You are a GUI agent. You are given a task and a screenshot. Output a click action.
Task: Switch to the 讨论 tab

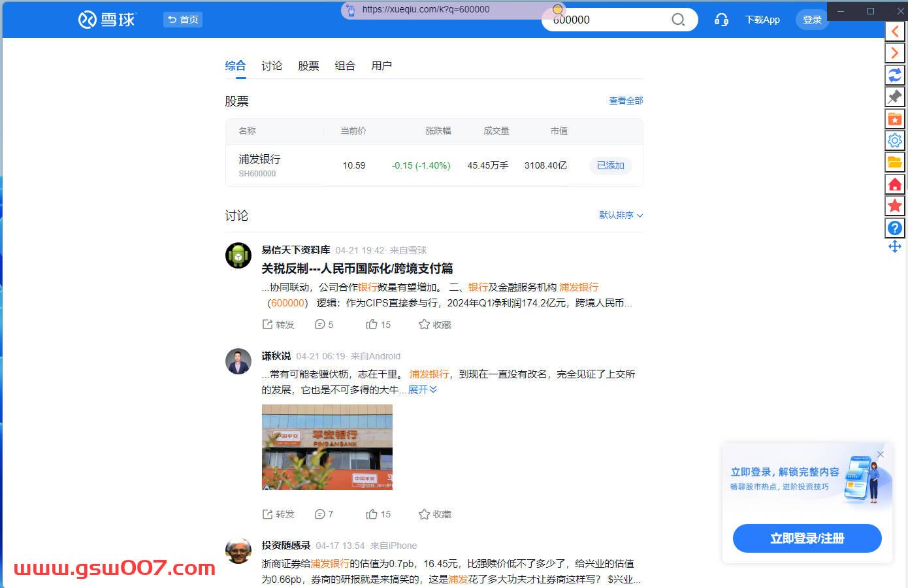(272, 65)
